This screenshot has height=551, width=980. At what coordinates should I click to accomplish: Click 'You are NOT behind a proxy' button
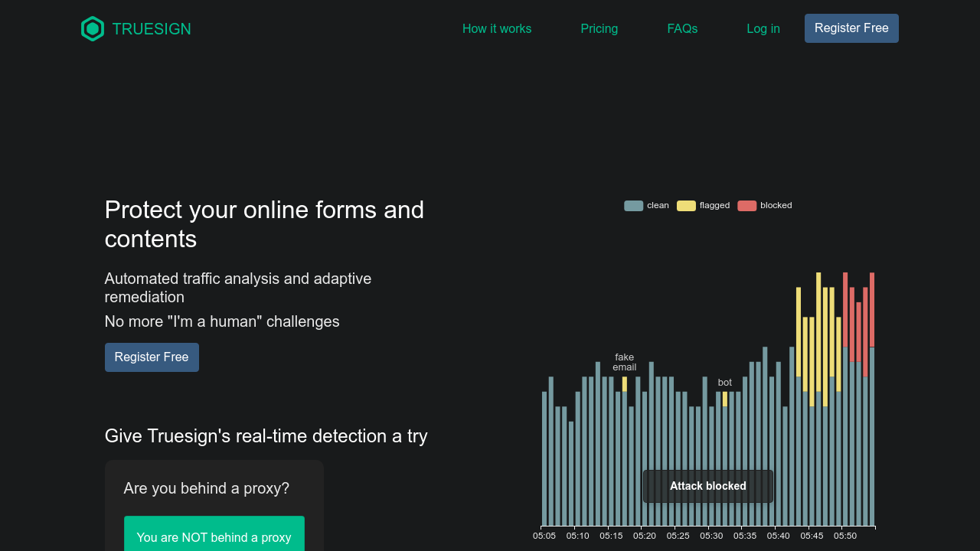(214, 536)
